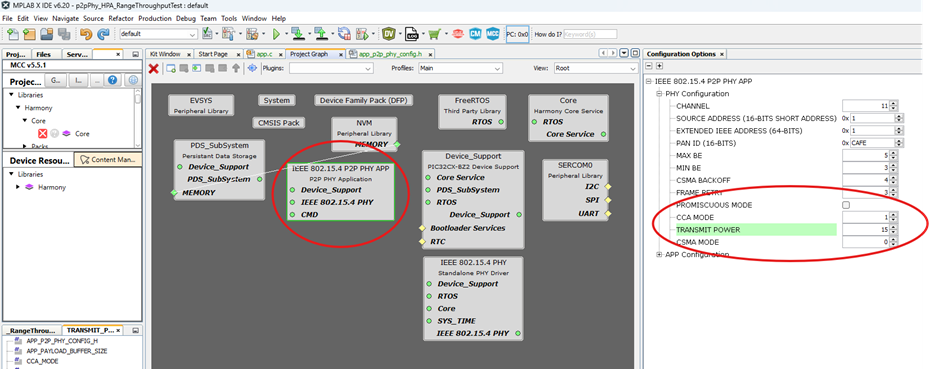Click the red X remove component icon
929x369 pixels.
(153, 68)
